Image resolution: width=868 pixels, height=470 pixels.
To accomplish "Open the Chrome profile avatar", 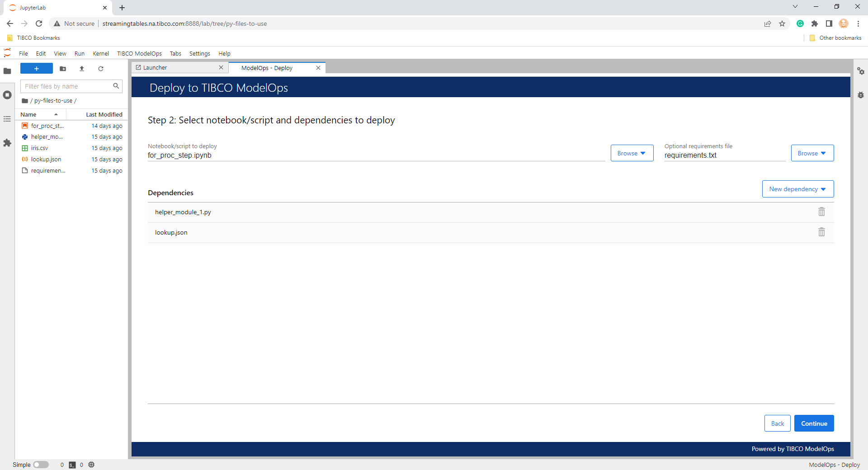I will pos(844,23).
